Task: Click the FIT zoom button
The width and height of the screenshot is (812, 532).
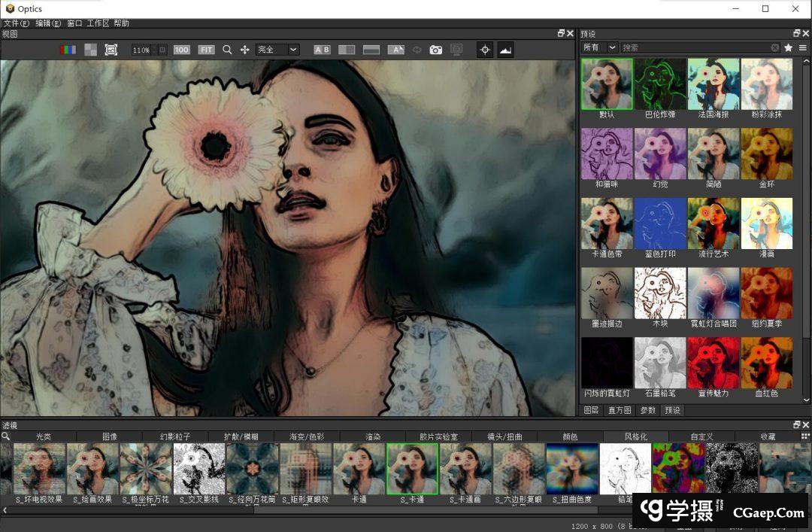Action: (x=206, y=50)
